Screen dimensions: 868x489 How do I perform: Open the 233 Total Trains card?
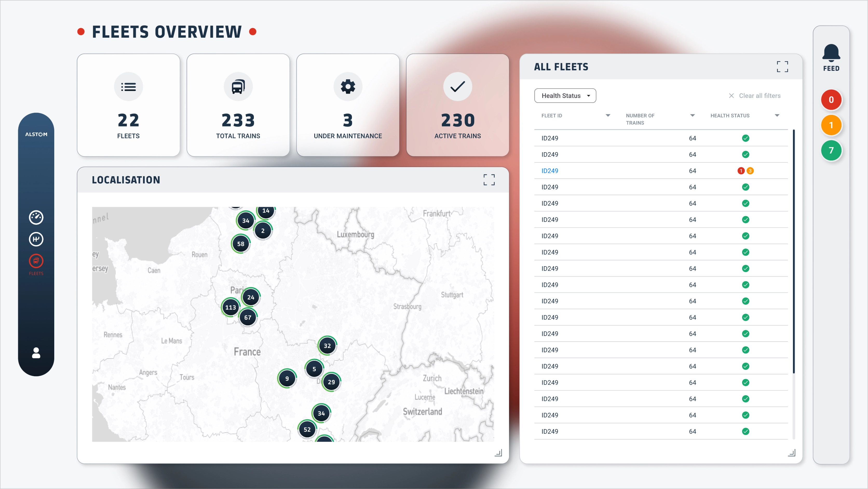(x=238, y=105)
